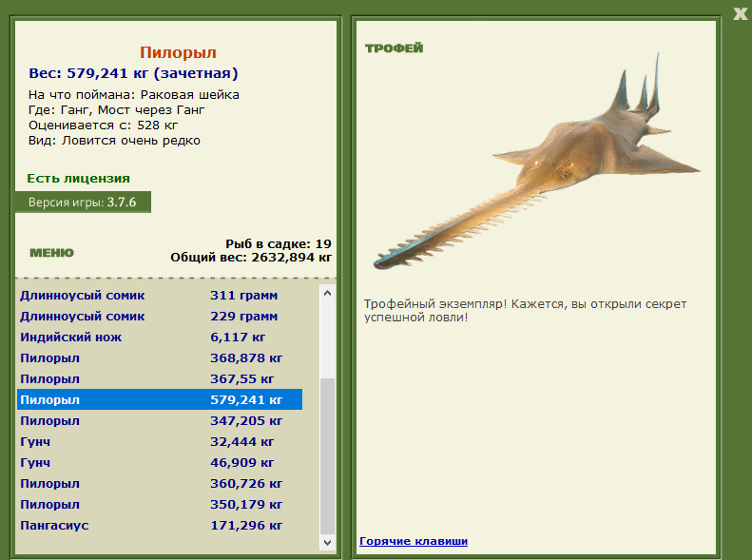The image size is (752, 560).
Task: Click the Оценивается с: 528 кг line
Action: (x=103, y=126)
